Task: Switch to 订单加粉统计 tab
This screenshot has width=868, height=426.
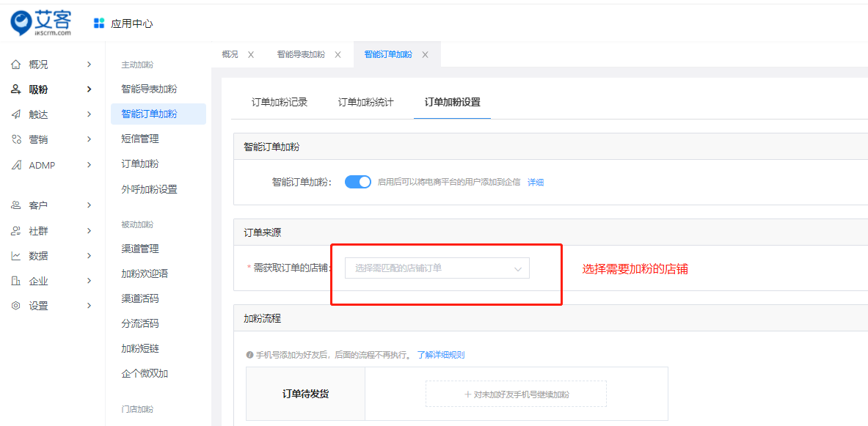Action: (x=365, y=103)
